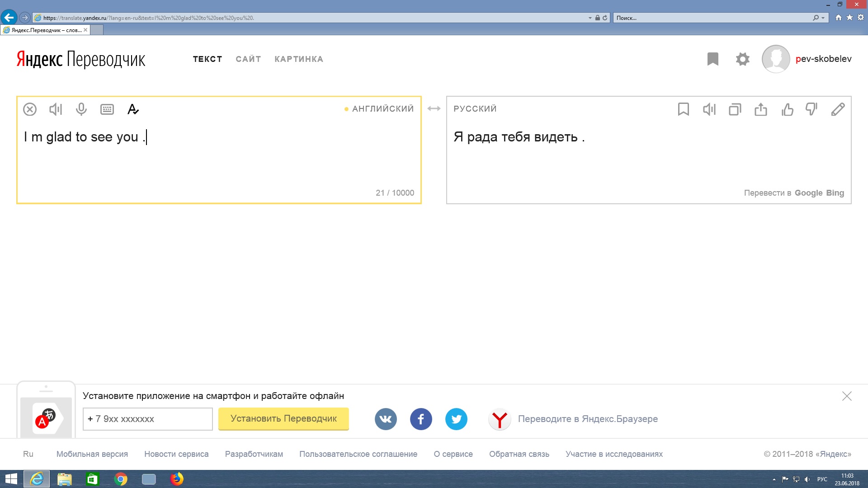Open the translation in Google
The width and height of the screenshot is (868, 488).
pos(808,193)
